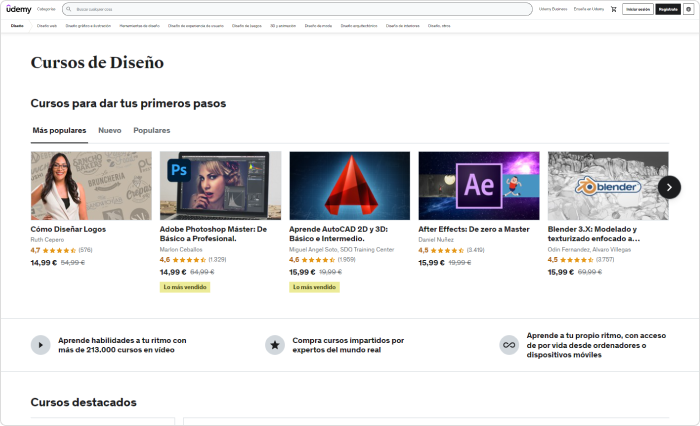Open Diseño de experiencia de usuario
The image size is (700, 426).
point(196,26)
